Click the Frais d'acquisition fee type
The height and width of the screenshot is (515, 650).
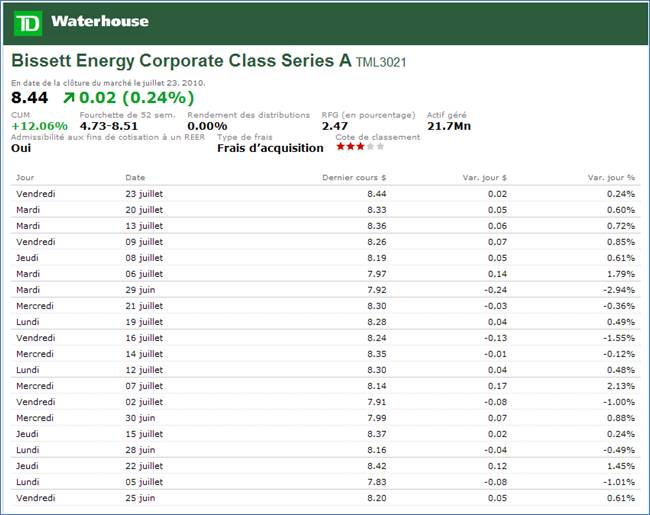270,148
